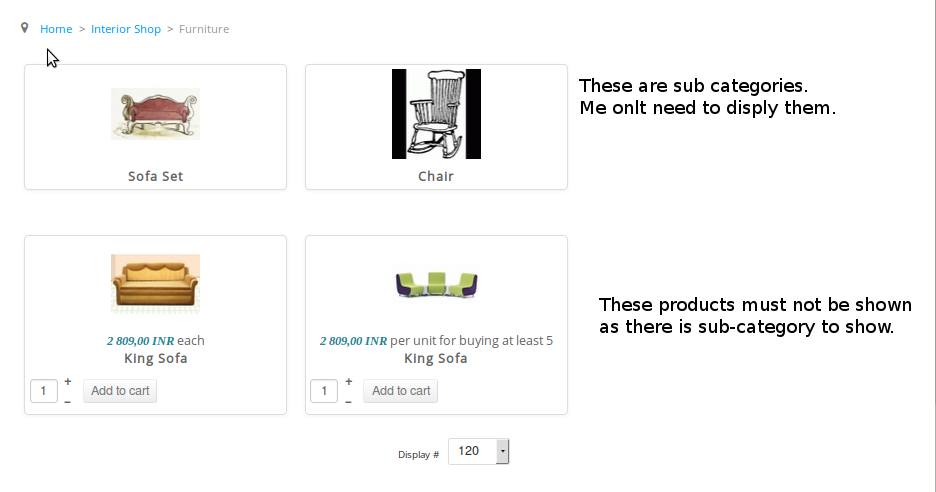View the brown King Sofa product image

[155, 283]
